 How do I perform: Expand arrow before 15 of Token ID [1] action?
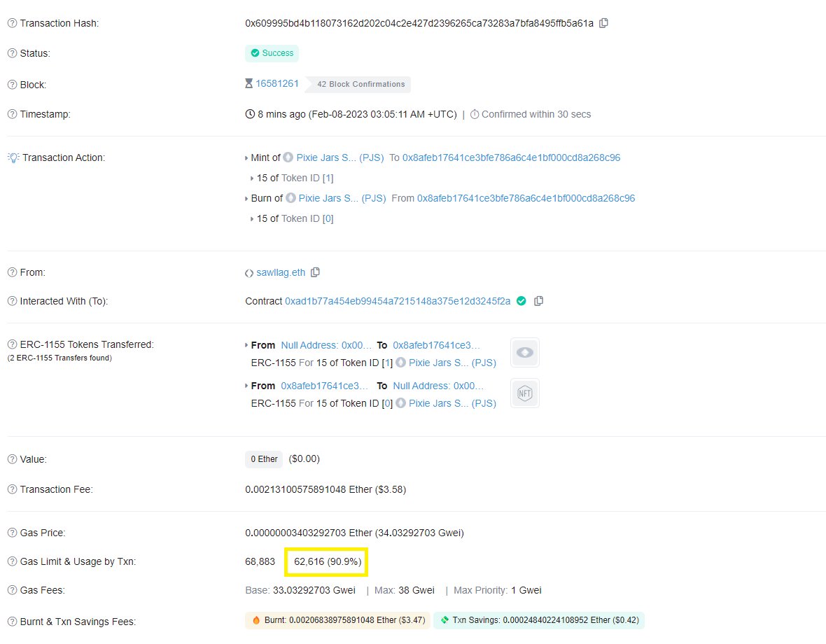tap(252, 178)
